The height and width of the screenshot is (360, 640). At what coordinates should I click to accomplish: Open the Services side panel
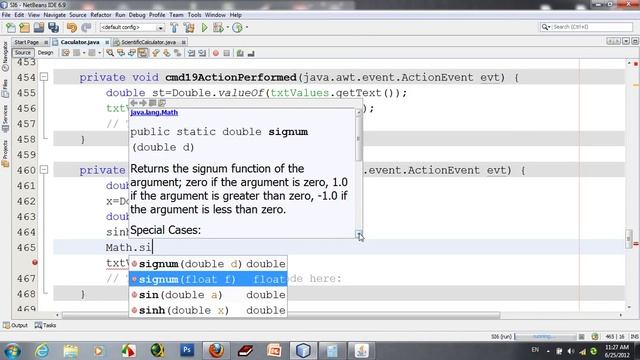click(x=5, y=119)
